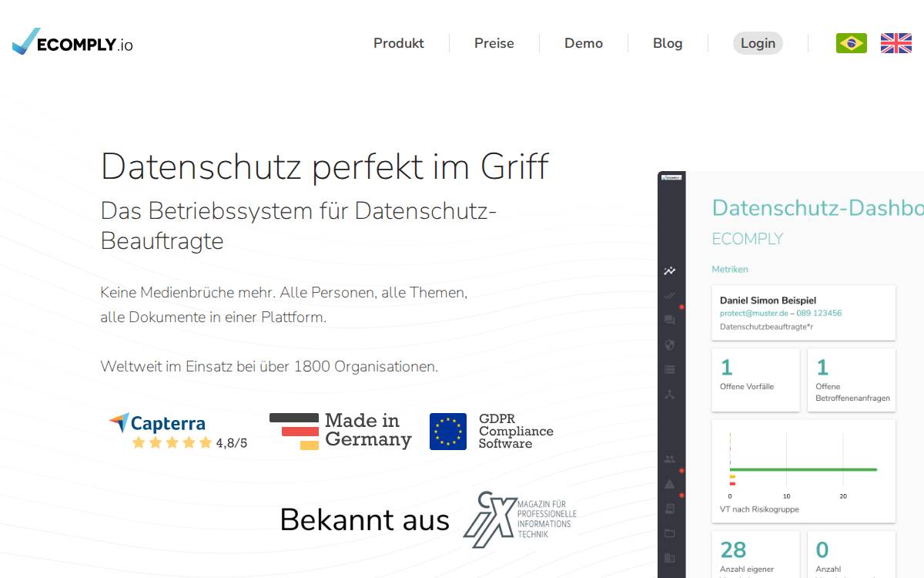This screenshot has height=578, width=924.
Task: Click the 'Bekannt aus' text
Action: tap(365, 520)
